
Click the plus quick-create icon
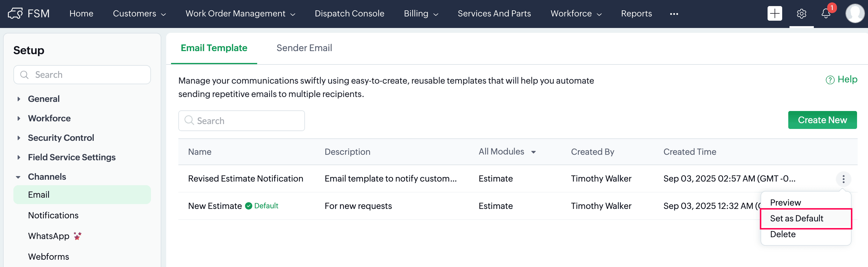(x=774, y=13)
